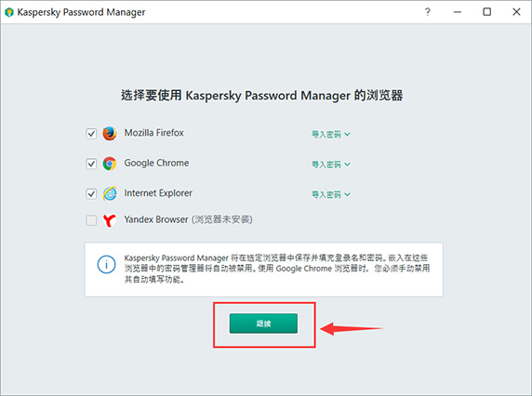Screen dimensions: 532x396
Task: Click the Yandex Browser icon
Action: coord(110,220)
